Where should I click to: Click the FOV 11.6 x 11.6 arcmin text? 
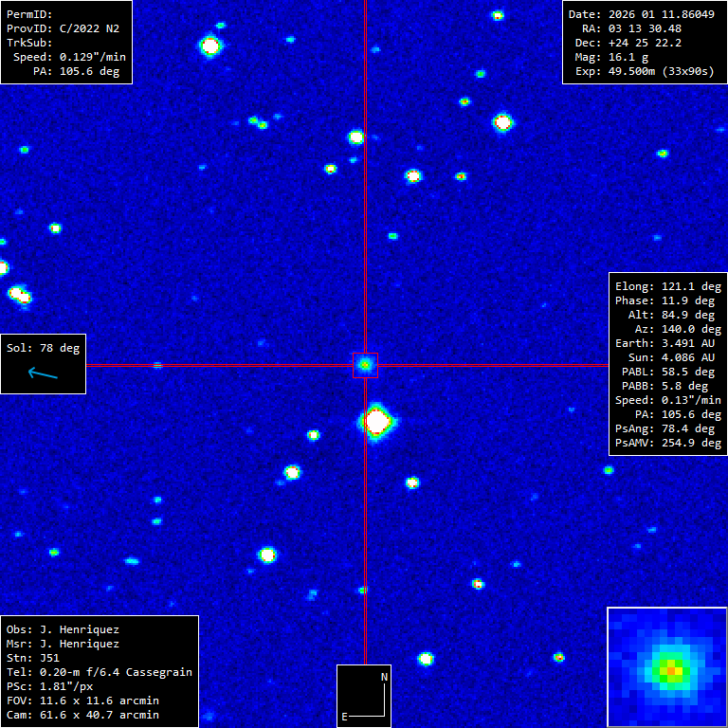[82, 701]
